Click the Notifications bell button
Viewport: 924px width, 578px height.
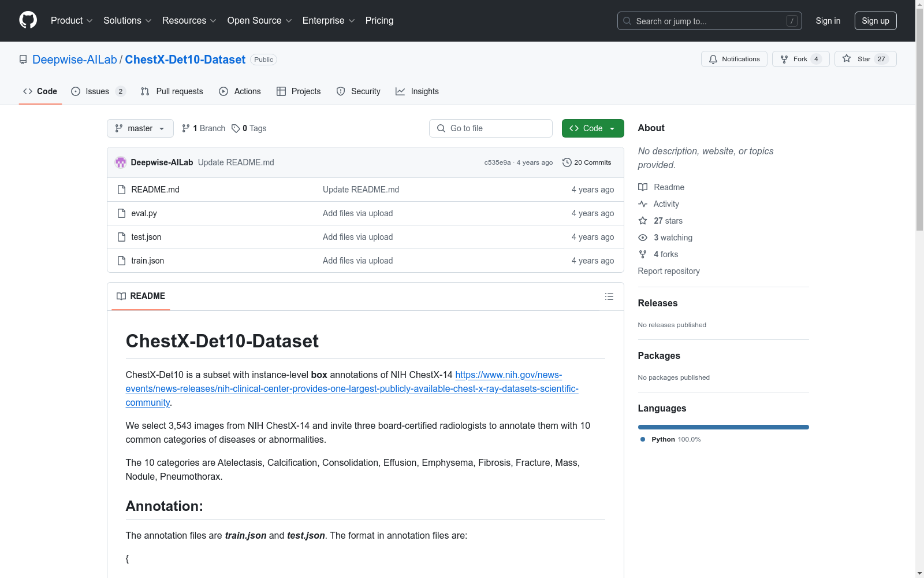point(734,59)
